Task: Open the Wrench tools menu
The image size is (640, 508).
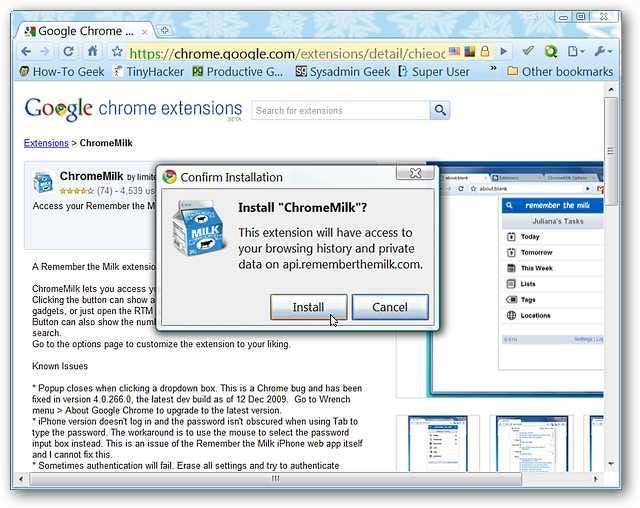Action: [x=603, y=51]
